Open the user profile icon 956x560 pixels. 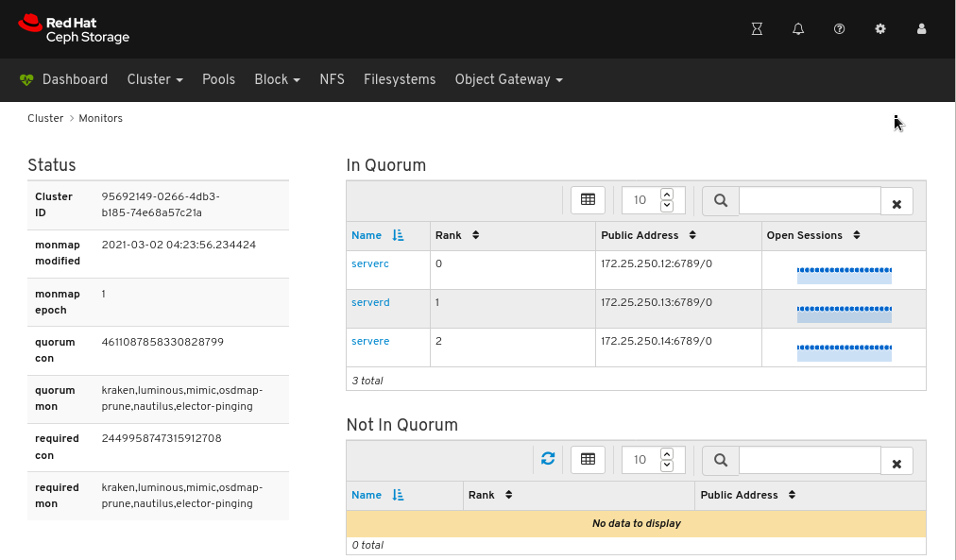pyautogui.click(x=921, y=28)
